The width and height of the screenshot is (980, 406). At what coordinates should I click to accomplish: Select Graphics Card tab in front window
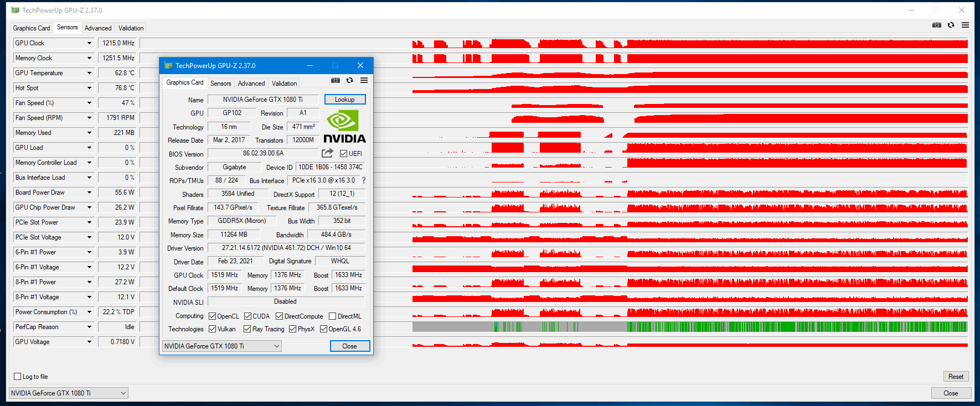pyautogui.click(x=185, y=82)
